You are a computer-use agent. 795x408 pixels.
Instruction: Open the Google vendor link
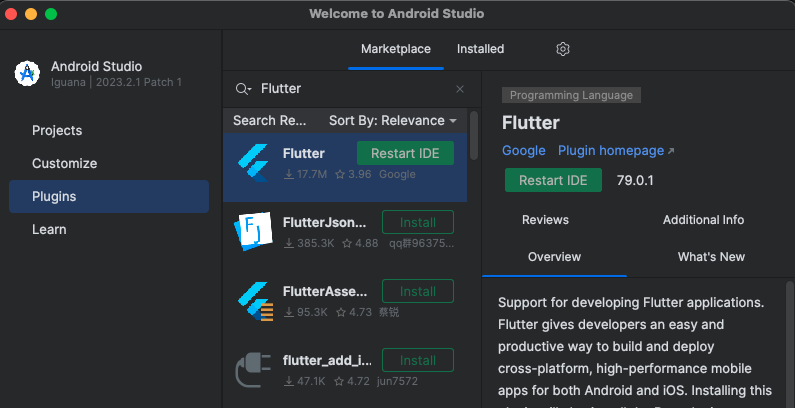pos(524,151)
